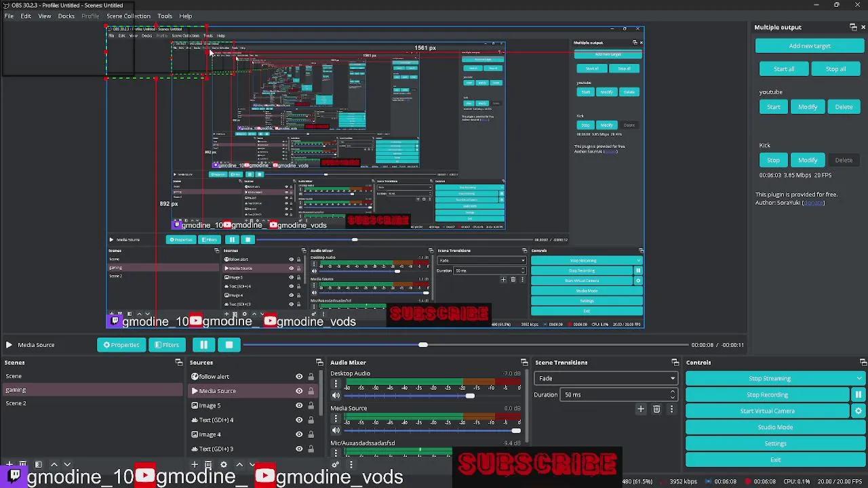Click the Stop Streaming button
The width and height of the screenshot is (868, 488).
(x=770, y=378)
